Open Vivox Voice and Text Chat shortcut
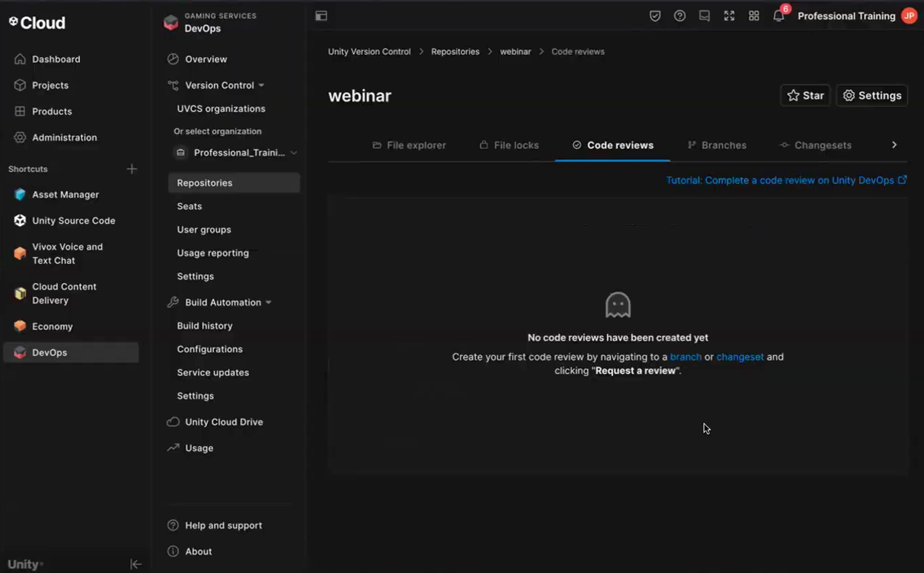The height and width of the screenshot is (573, 924). coord(70,254)
